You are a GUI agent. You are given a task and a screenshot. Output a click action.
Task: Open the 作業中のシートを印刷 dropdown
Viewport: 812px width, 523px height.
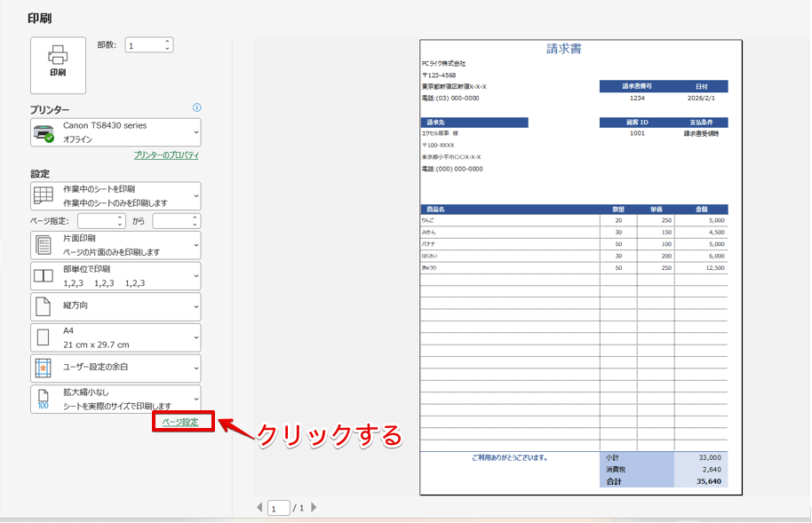[x=195, y=195]
